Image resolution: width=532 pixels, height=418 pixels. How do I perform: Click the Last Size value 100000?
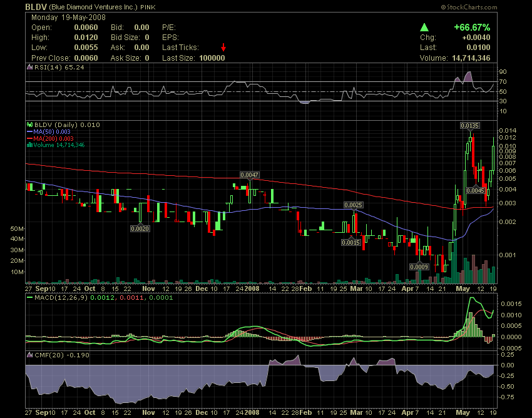[x=212, y=58]
